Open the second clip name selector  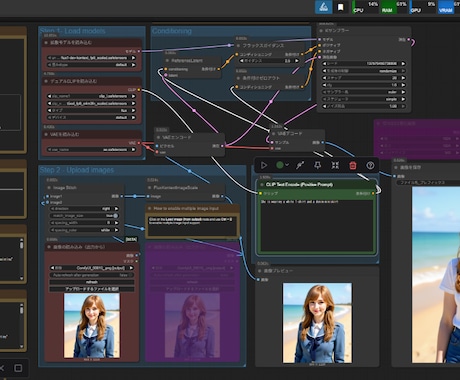[x=91, y=103]
